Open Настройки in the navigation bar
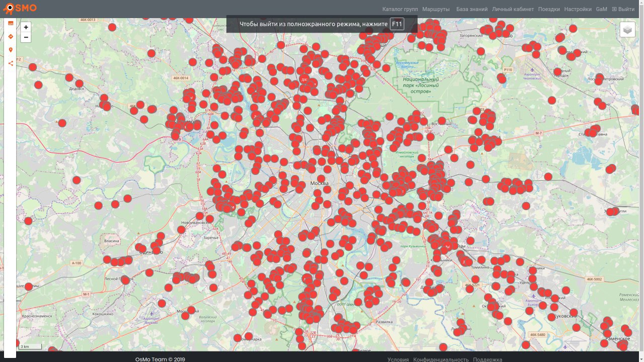The height and width of the screenshot is (362, 644). click(578, 9)
